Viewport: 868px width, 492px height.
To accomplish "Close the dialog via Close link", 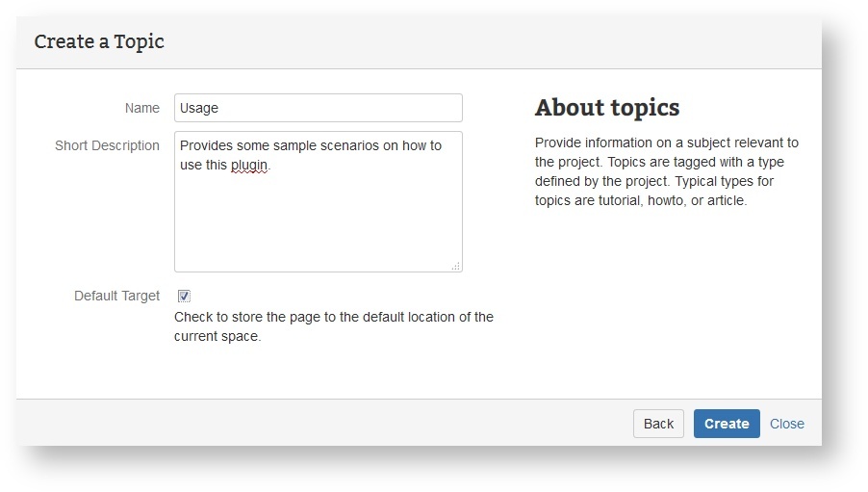I will (x=786, y=424).
